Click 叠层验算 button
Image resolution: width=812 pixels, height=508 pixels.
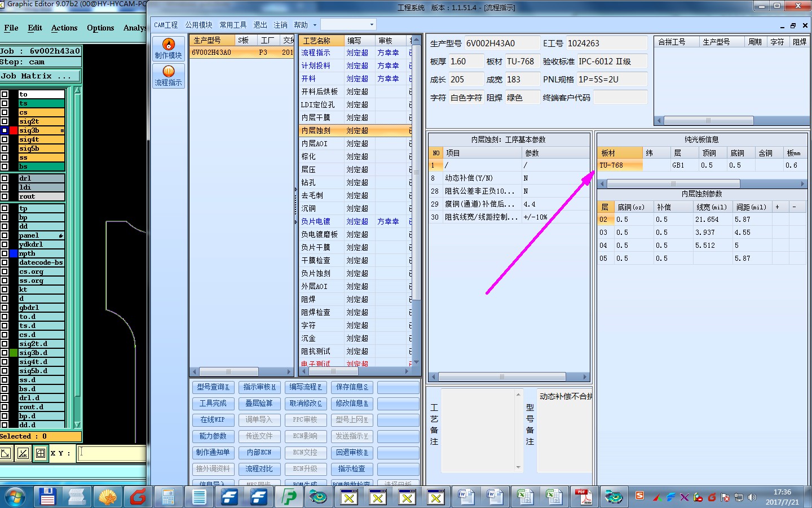(x=259, y=404)
